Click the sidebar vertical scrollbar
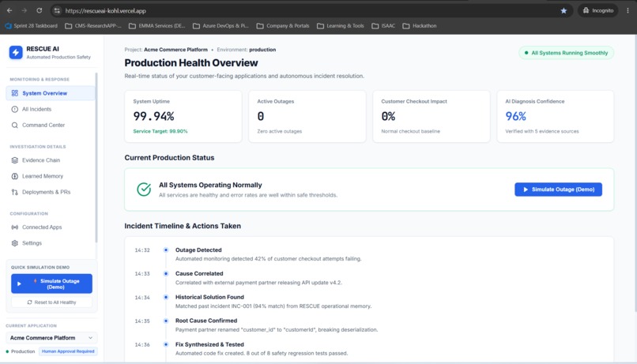The image size is (637, 364). (96, 157)
